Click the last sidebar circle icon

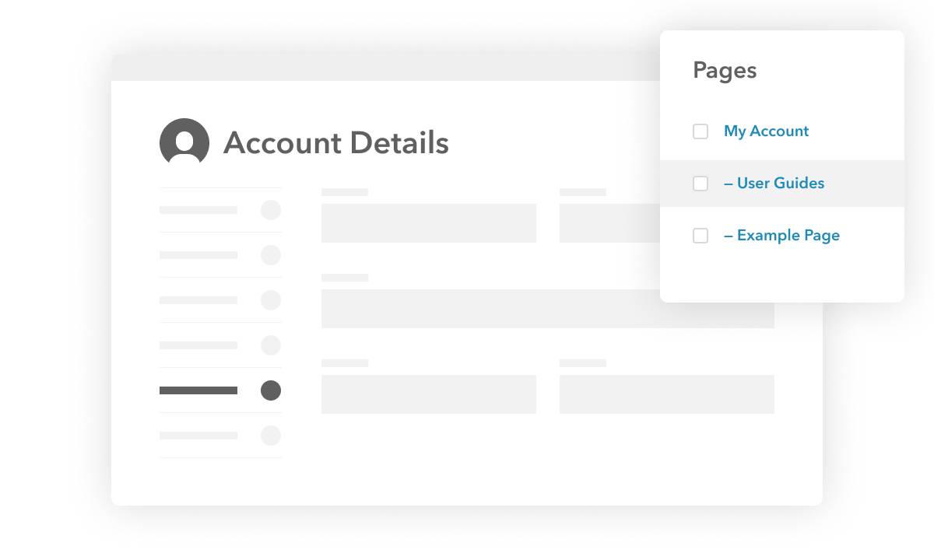tap(271, 436)
